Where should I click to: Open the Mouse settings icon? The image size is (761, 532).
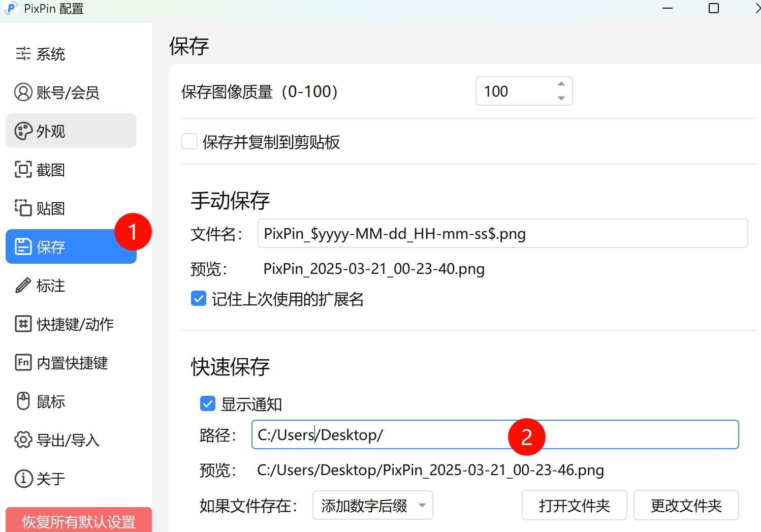click(23, 401)
